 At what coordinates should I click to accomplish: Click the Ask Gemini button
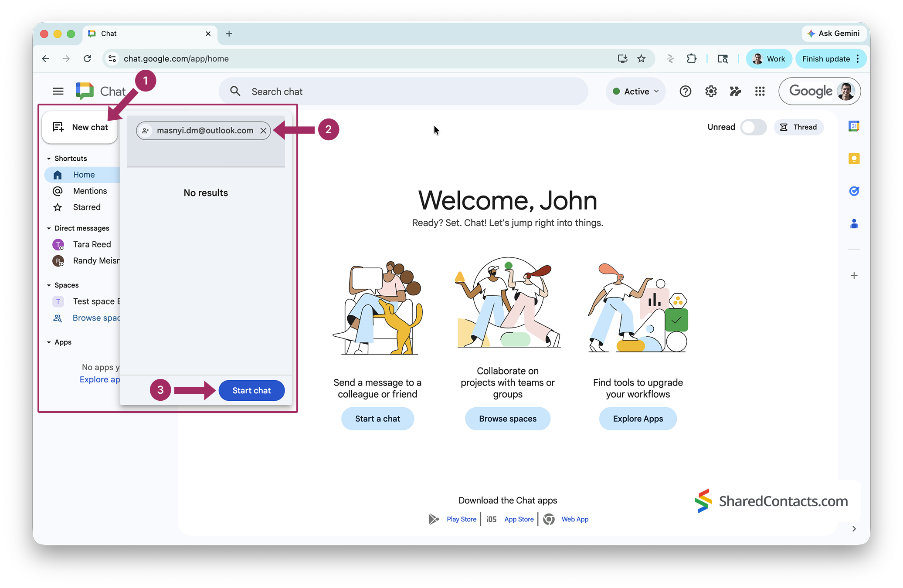tap(833, 34)
